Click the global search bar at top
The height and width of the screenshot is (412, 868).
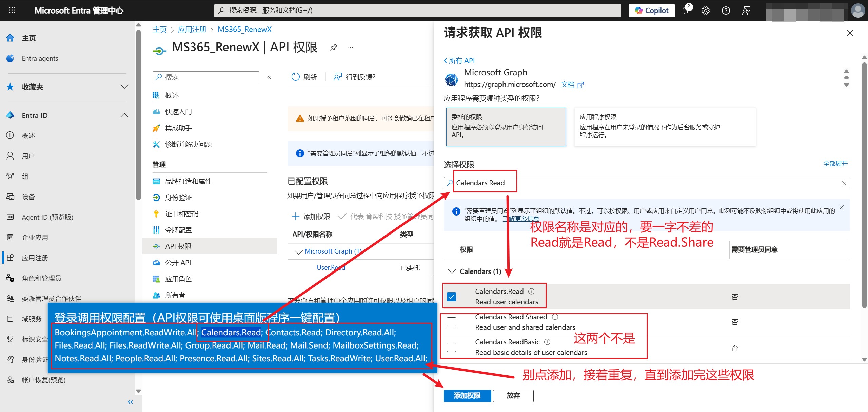click(x=417, y=11)
